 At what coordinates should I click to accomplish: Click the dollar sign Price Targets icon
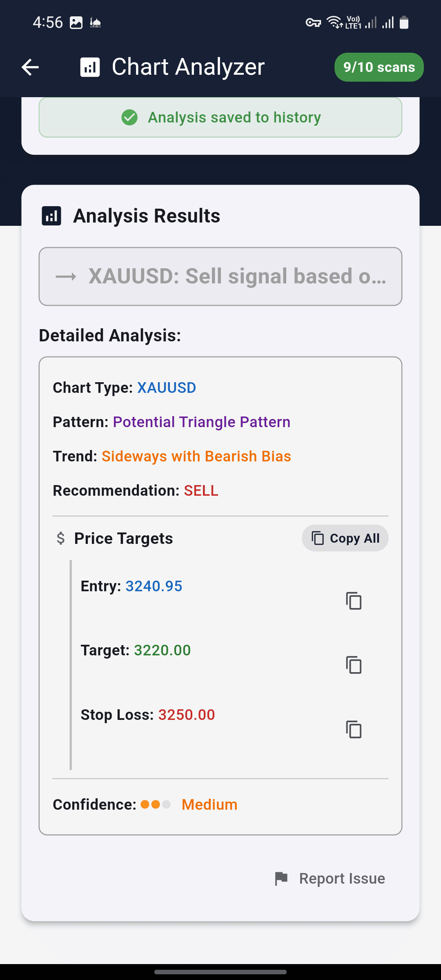point(61,538)
